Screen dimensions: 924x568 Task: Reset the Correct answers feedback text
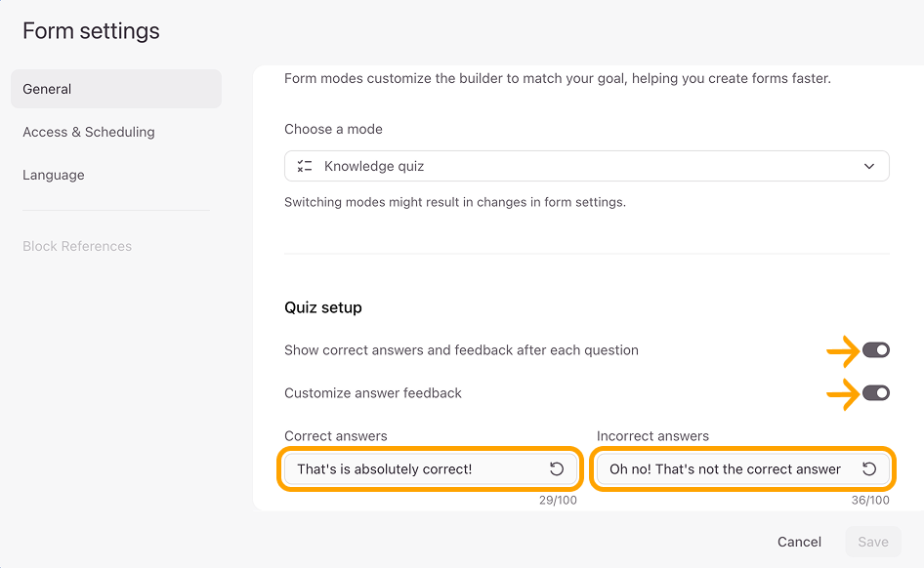(x=557, y=468)
